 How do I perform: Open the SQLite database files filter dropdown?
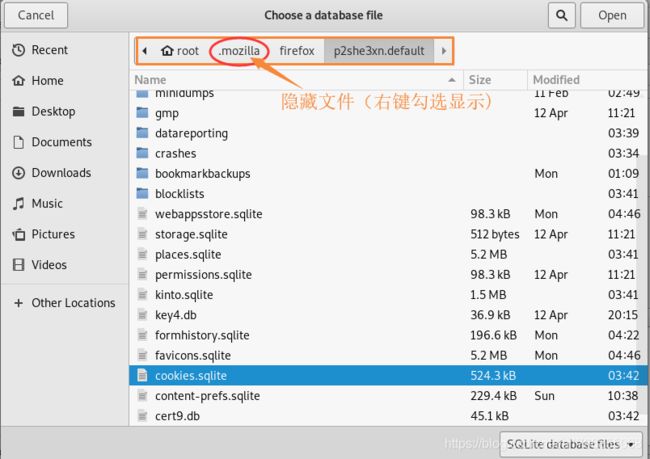click(x=570, y=444)
